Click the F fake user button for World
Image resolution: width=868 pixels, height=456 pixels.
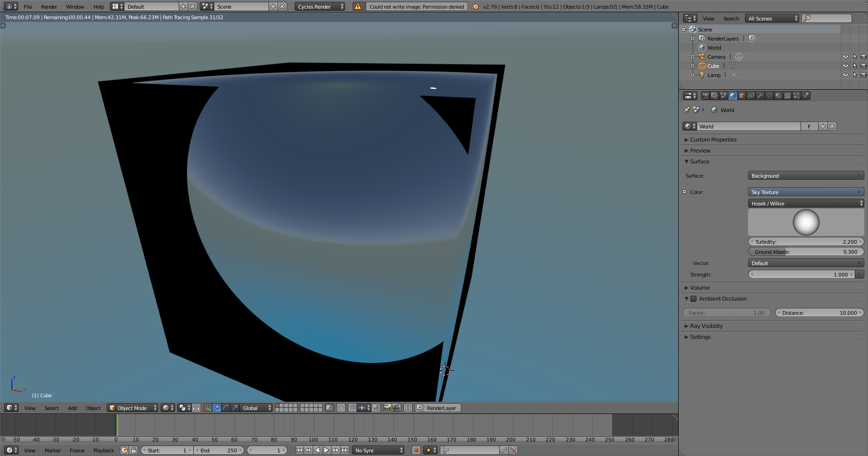tap(809, 126)
